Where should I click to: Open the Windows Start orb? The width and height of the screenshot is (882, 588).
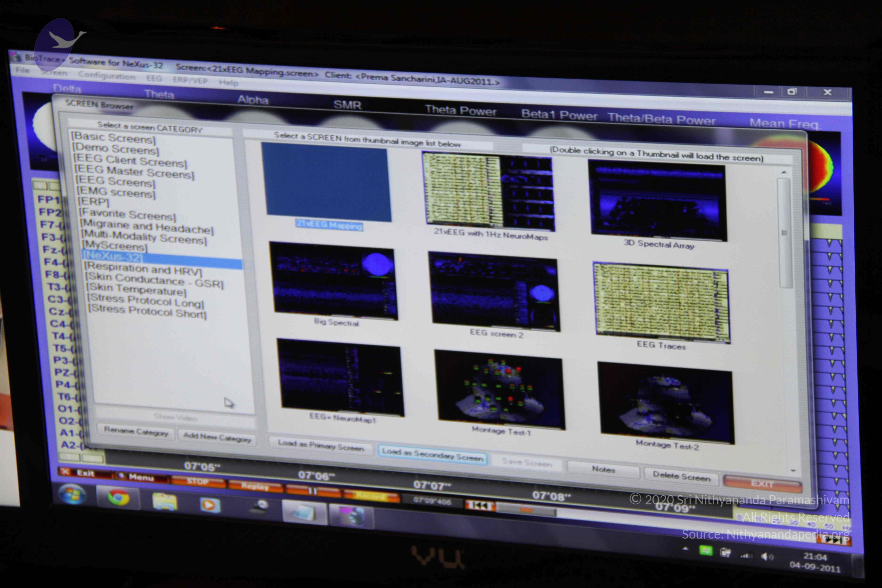[x=72, y=494]
